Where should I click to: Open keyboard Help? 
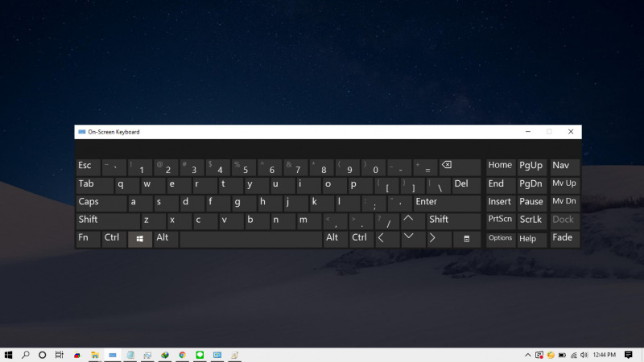click(x=532, y=239)
